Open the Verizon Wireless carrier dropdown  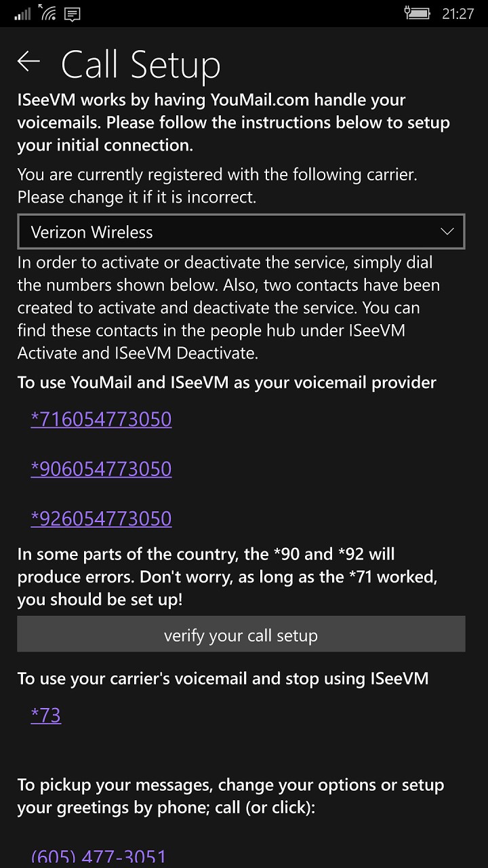point(241,232)
